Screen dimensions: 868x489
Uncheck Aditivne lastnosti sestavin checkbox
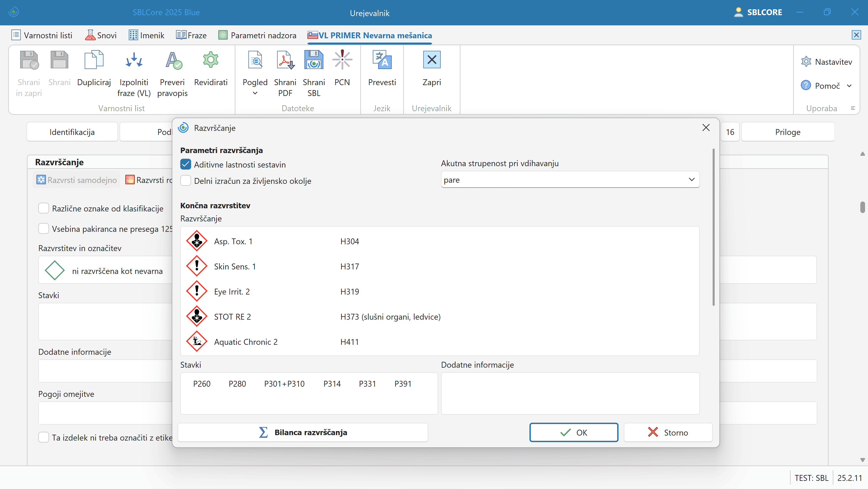186,165
